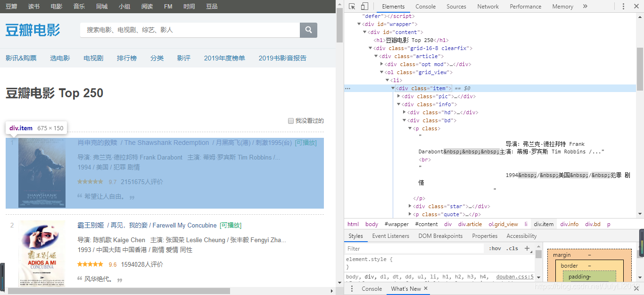
Task: Expand the div class opt mod node
Action: pyautogui.click(x=382, y=64)
